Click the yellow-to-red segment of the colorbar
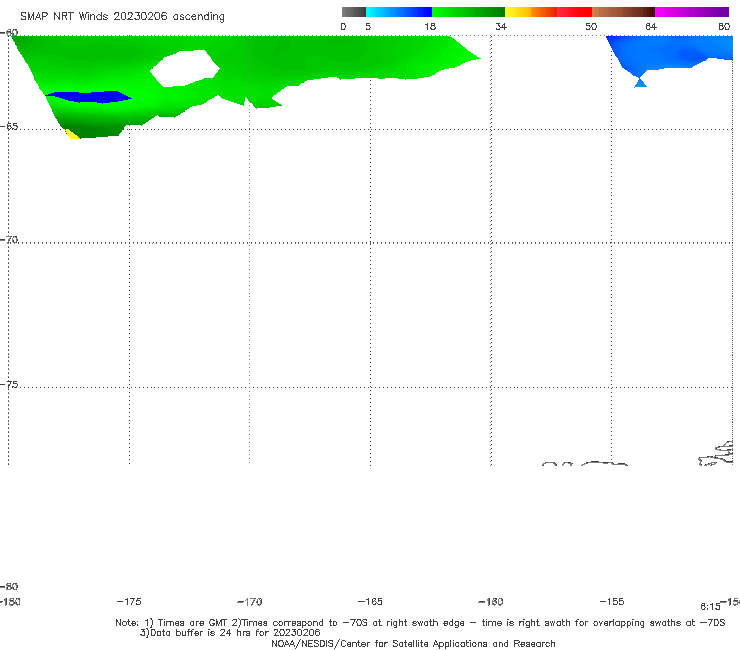The width and height of the screenshot is (740, 650). (x=548, y=12)
